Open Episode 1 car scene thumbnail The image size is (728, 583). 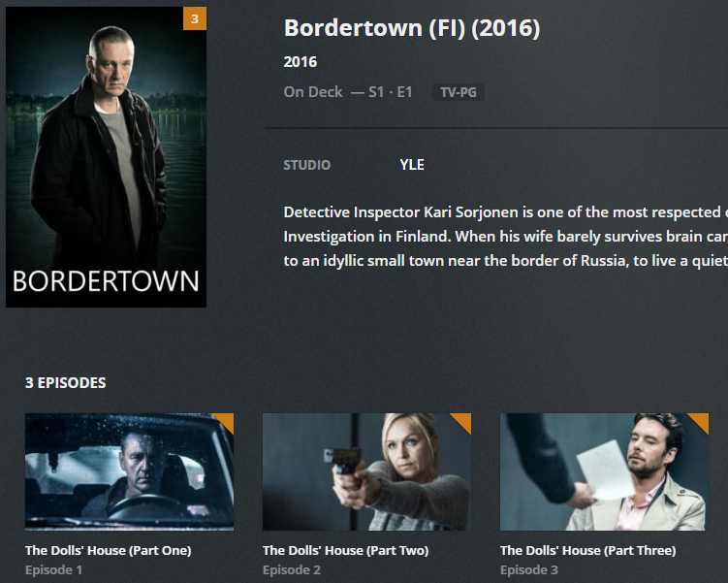[x=130, y=472]
